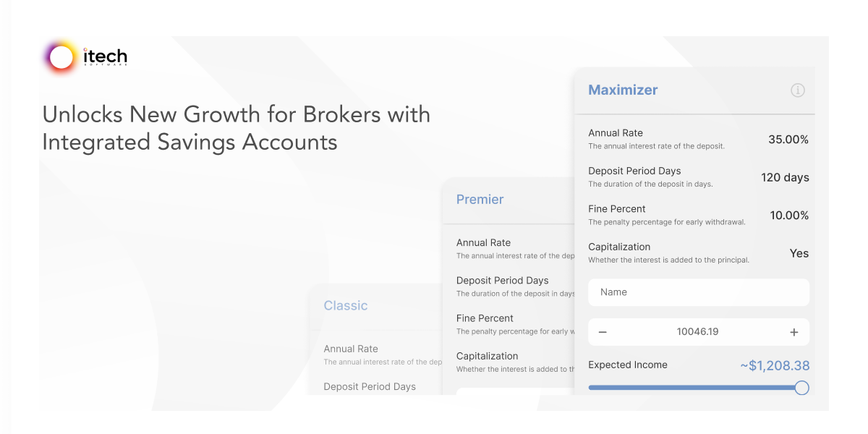Toggle Capitalization setting showing Yes
The height and width of the screenshot is (434, 868).
(x=799, y=253)
